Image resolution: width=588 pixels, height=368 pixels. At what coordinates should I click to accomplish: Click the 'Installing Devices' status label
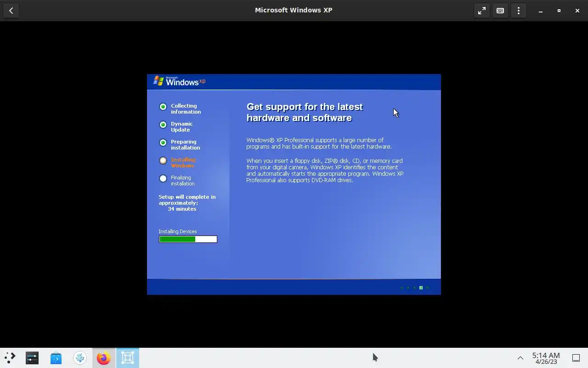pyautogui.click(x=178, y=231)
